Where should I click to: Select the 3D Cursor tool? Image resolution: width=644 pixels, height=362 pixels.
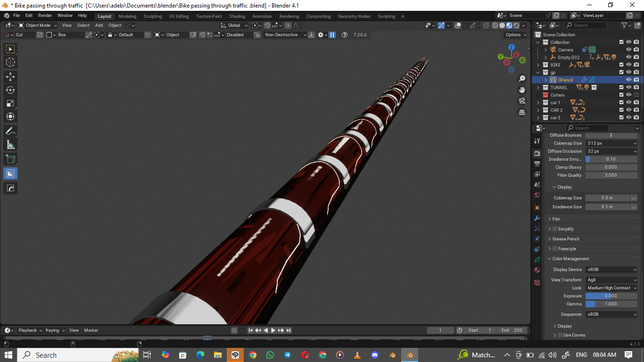[10, 63]
